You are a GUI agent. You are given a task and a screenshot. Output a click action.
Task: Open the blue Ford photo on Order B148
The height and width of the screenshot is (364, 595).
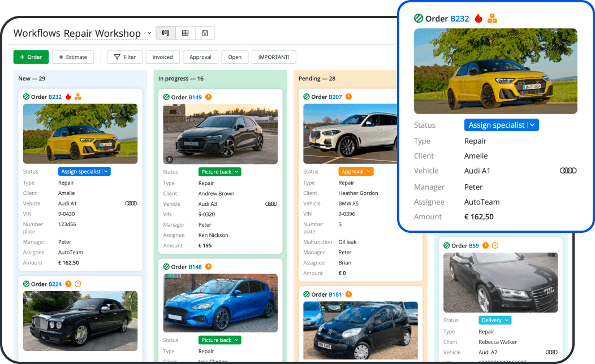(x=220, y=303)
